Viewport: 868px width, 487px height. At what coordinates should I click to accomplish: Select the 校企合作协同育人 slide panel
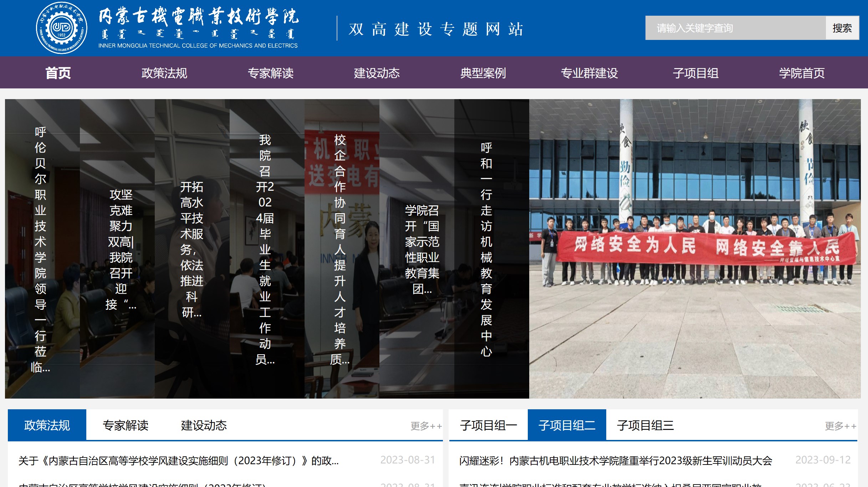click(340, 248)
